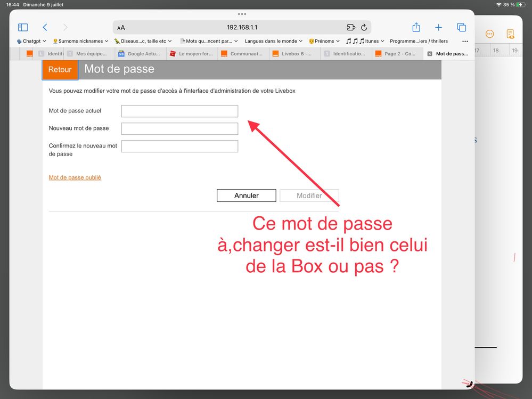Viewport: 532px width, 399px height.
Task: Go back with the back arrow
Action: point(45,27)
